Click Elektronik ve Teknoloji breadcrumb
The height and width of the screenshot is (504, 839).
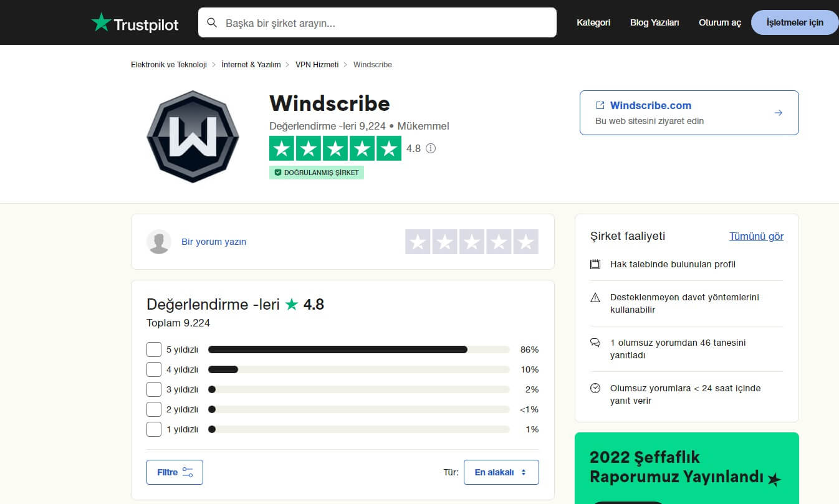point(169,65)
